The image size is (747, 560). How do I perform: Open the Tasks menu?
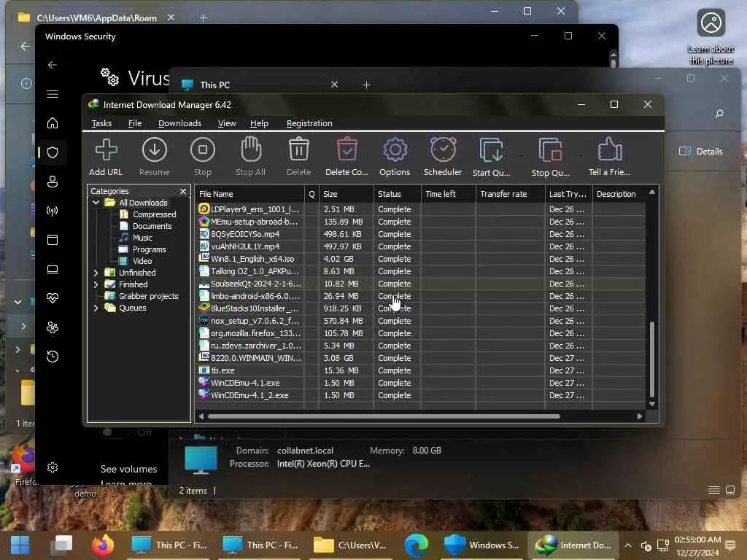click(x=101, y=123)
